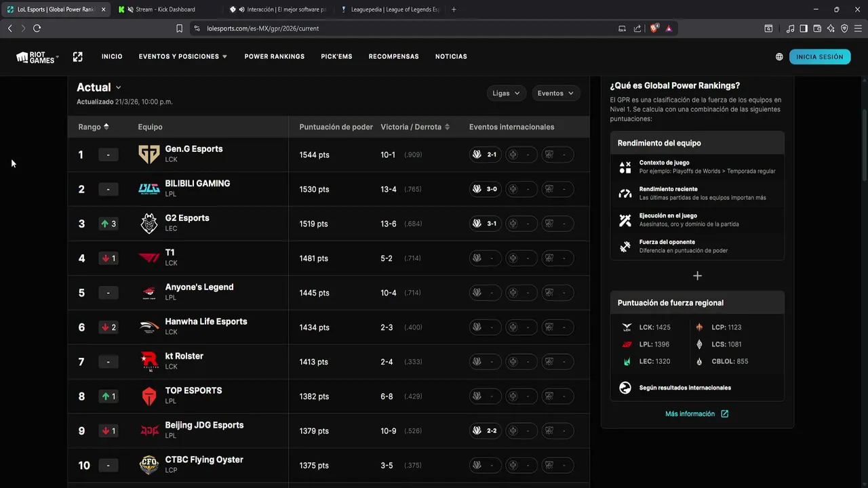Click the G2 Esports samurai logo
The height and width of the screenshot is (488, 868).
click(149, 224)
